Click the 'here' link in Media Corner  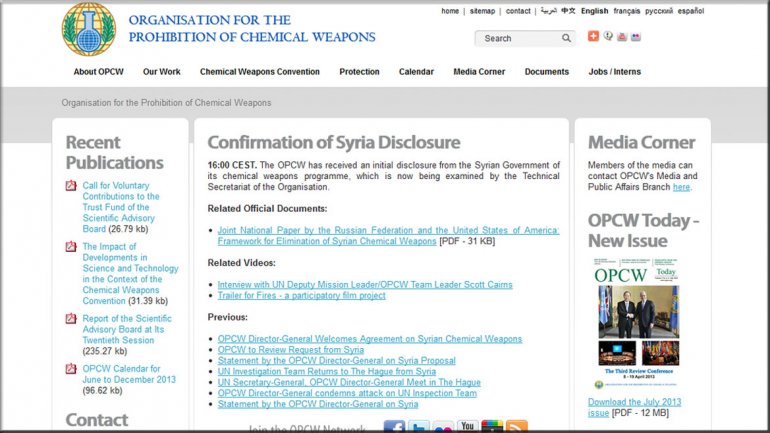[x=681, y=187]
